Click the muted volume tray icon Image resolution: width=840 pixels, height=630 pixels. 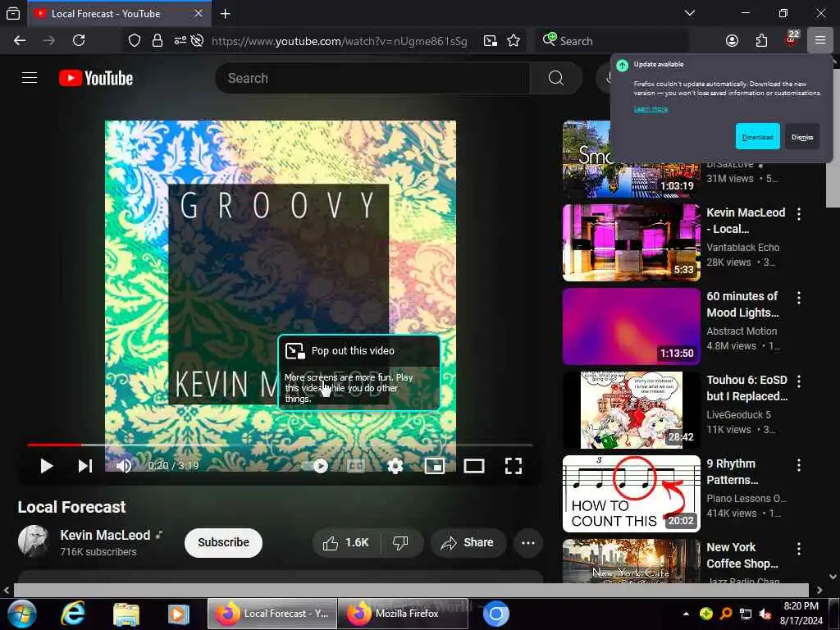pos(765,614)
